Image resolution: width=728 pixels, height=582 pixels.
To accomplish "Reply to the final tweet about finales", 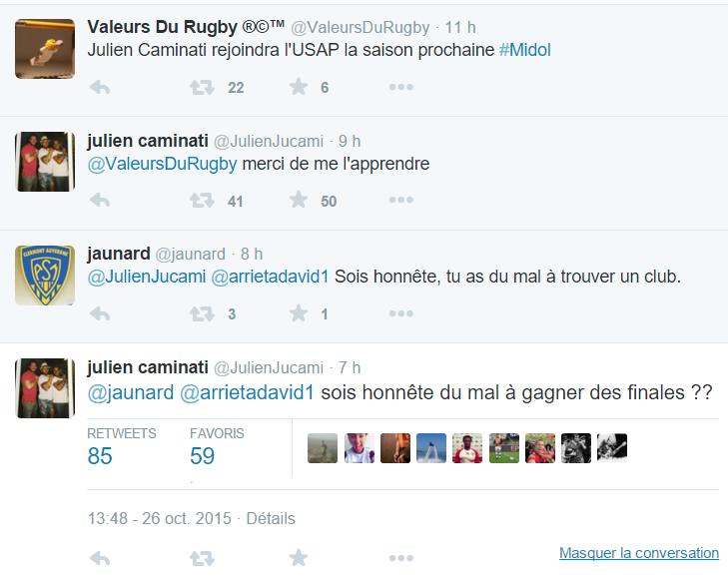I will [99, 558].
